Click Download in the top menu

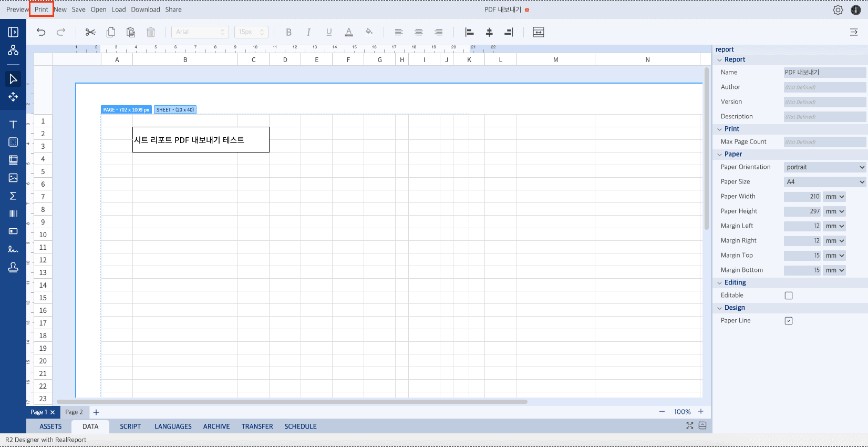146,9
